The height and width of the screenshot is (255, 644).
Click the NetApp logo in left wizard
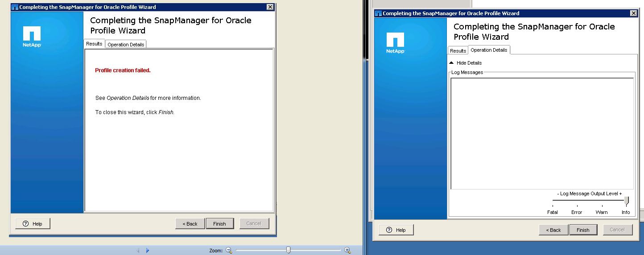(32, 37)
